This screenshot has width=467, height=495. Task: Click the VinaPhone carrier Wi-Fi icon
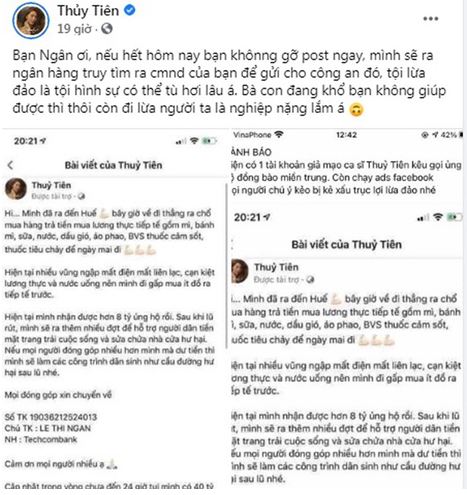pyautogui.click(x=279, y=135)
